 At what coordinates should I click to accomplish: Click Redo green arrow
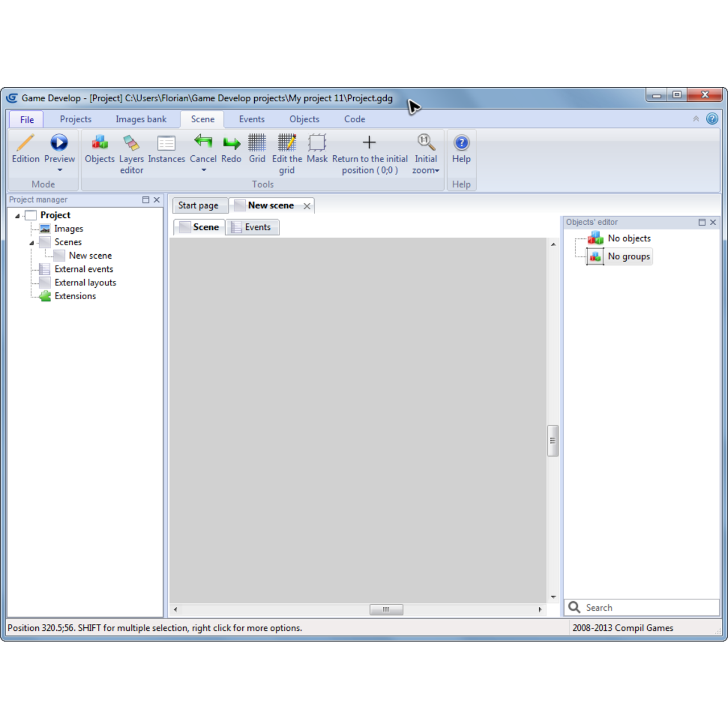pos(231,142)
